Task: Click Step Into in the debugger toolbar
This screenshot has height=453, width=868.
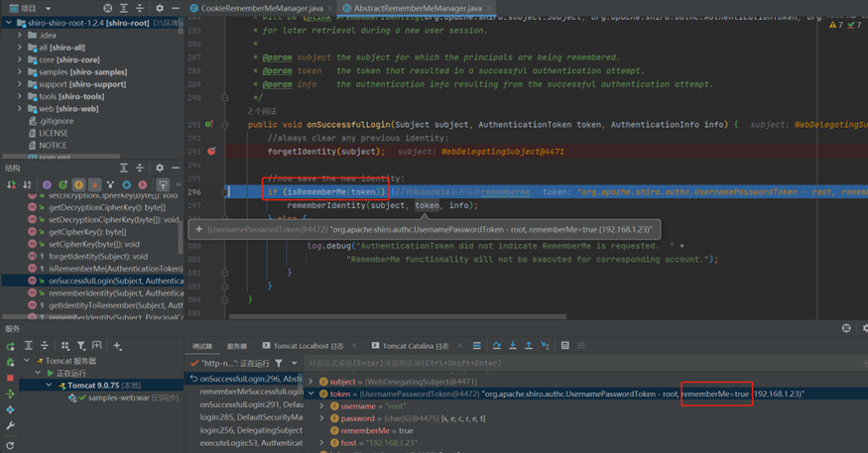Action: click(513, 346)
